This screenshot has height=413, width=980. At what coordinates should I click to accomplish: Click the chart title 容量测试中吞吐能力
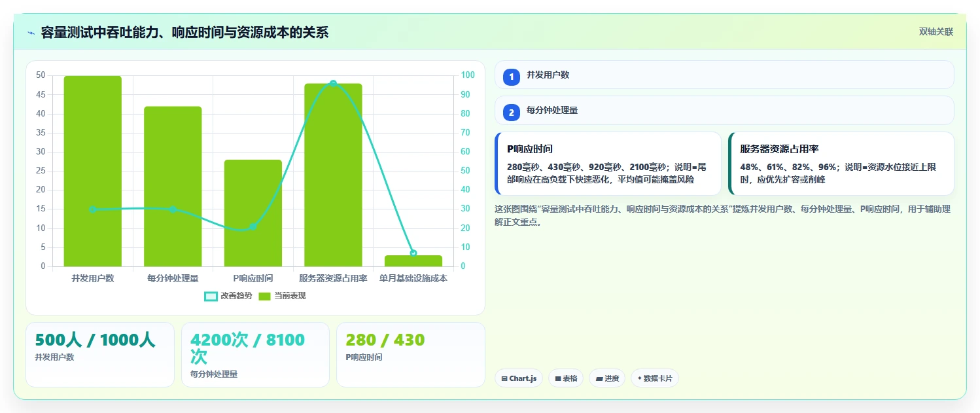click(x=184, y=32)
